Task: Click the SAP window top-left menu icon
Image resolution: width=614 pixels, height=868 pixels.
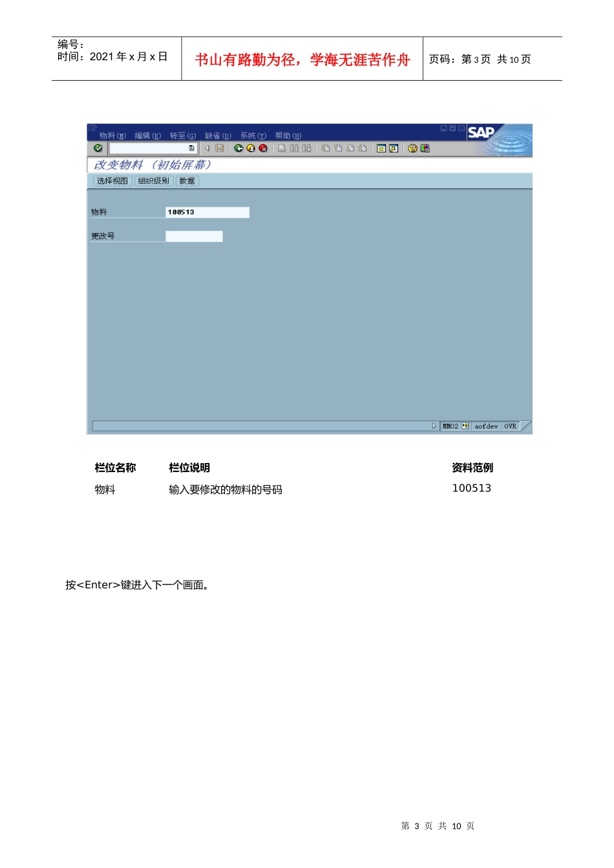Action: coord(93,128)
